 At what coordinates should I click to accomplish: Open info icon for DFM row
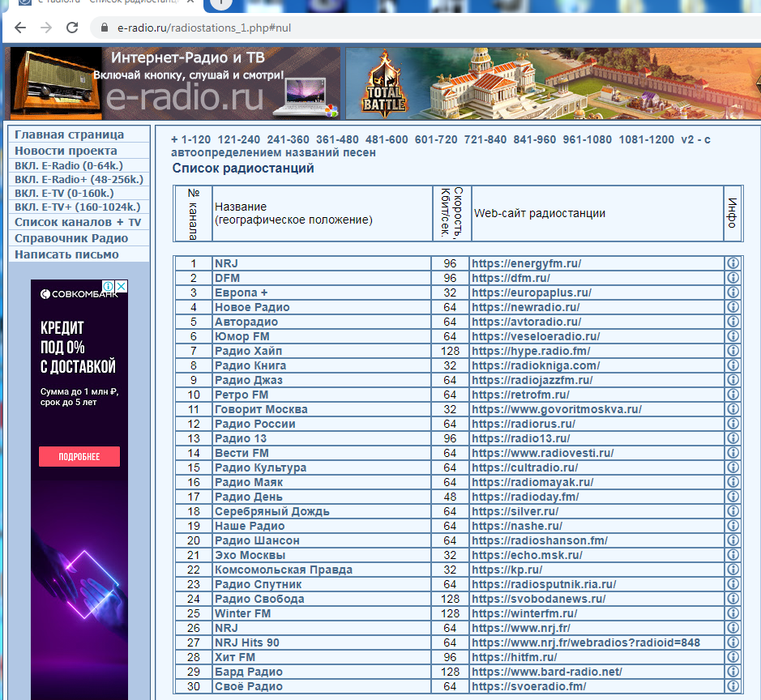(733, 277)
